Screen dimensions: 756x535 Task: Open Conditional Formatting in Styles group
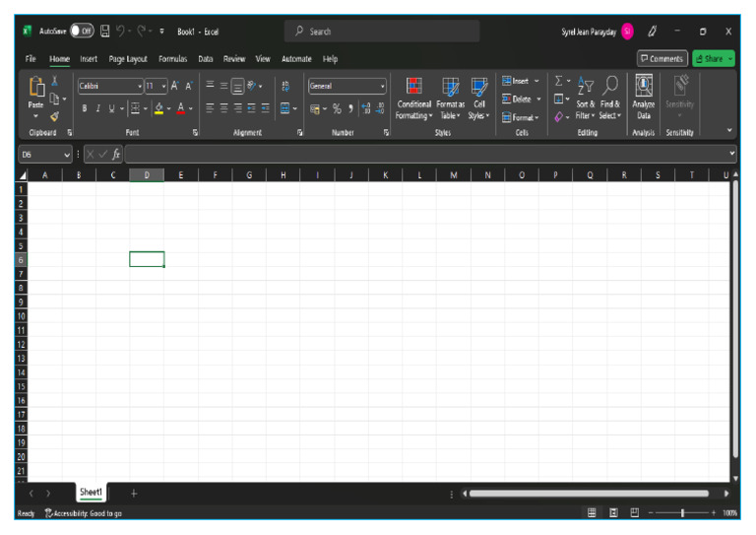[413, 97]
